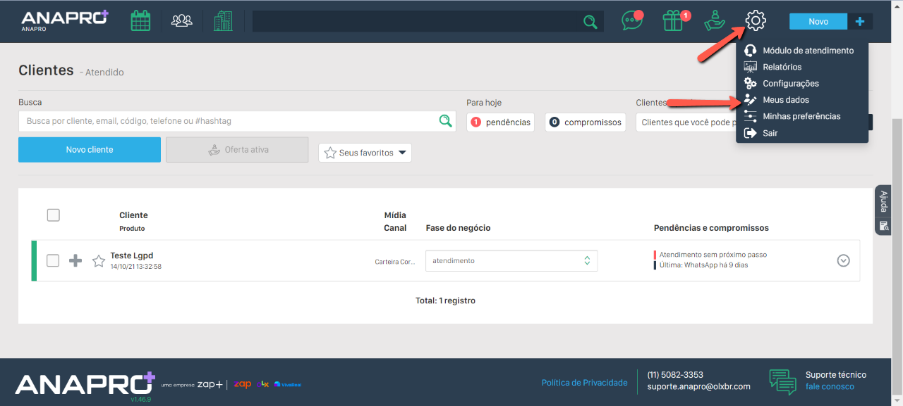Click the Configurações gears icon
The image size is (903, 406).
click(x=750, y=83)
